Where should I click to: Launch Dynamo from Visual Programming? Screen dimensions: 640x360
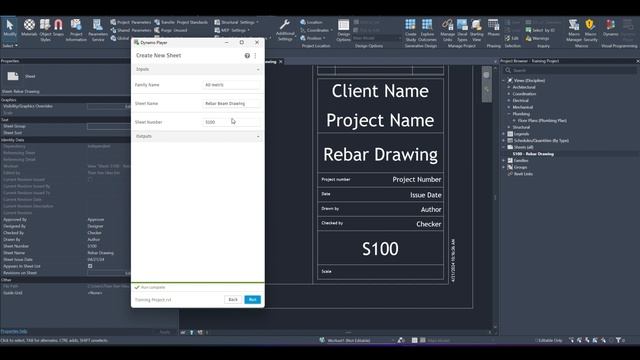(x=611, y=27)
